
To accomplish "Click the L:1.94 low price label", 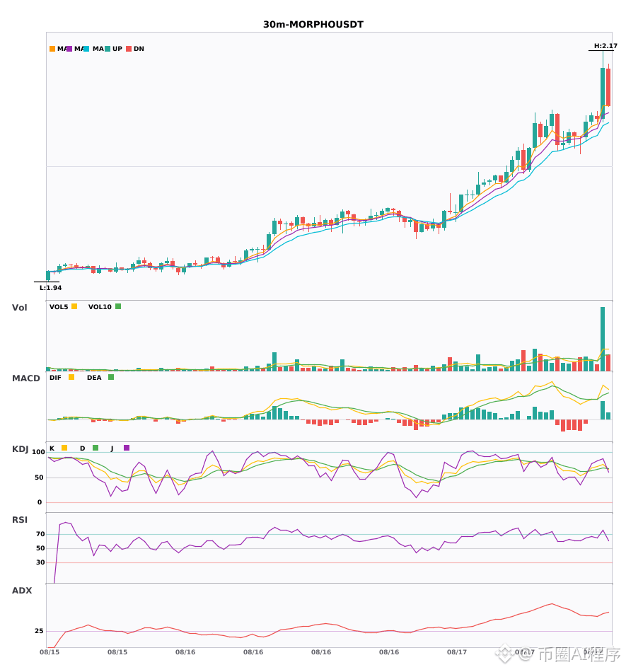I will [50, 288].
